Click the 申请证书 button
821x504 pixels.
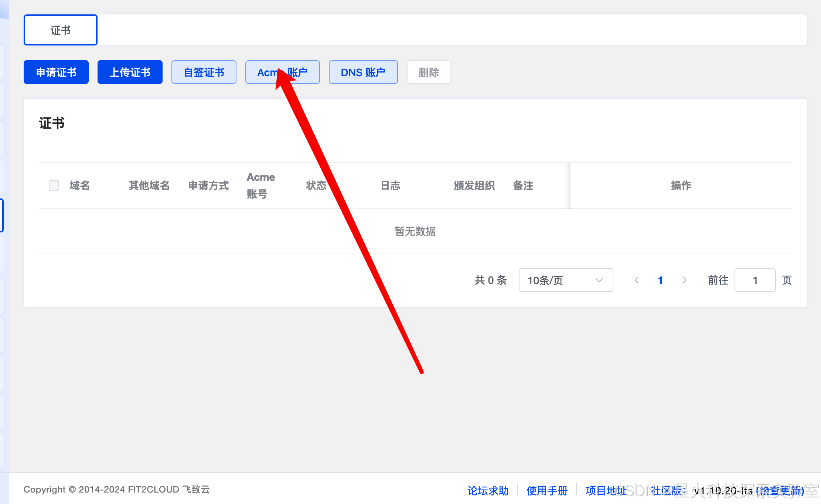(56, 72)
